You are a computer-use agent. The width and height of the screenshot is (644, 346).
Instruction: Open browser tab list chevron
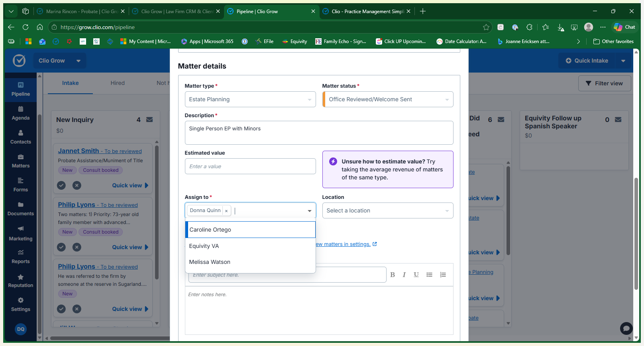11,11
